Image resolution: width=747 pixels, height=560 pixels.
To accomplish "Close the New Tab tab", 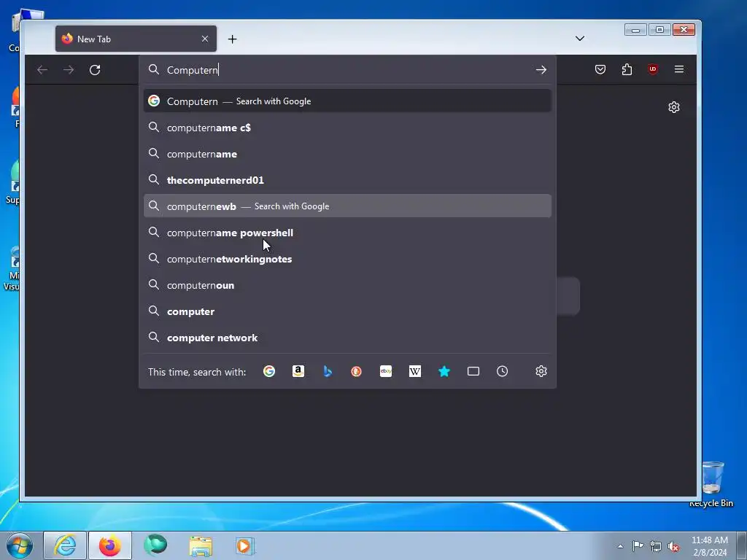I will 205,39.
